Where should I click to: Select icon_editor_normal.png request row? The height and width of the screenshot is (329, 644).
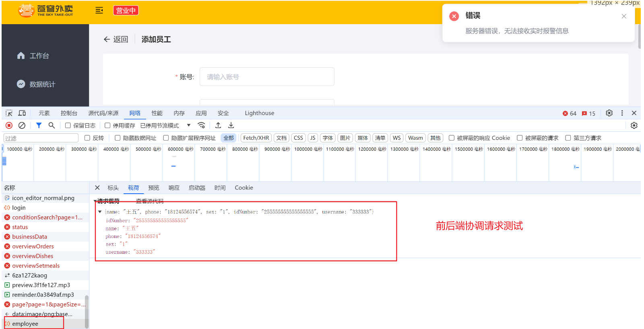pos(45,198)
